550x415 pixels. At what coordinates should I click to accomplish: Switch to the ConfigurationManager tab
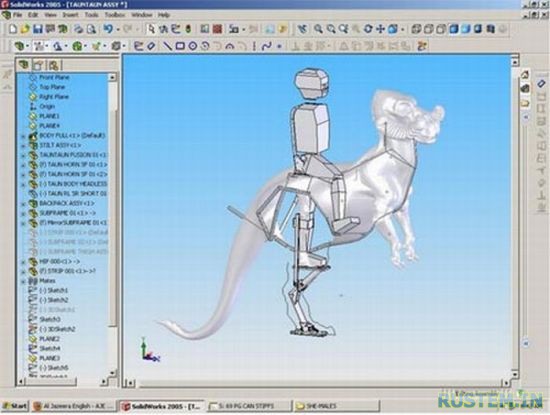[53, 65]
